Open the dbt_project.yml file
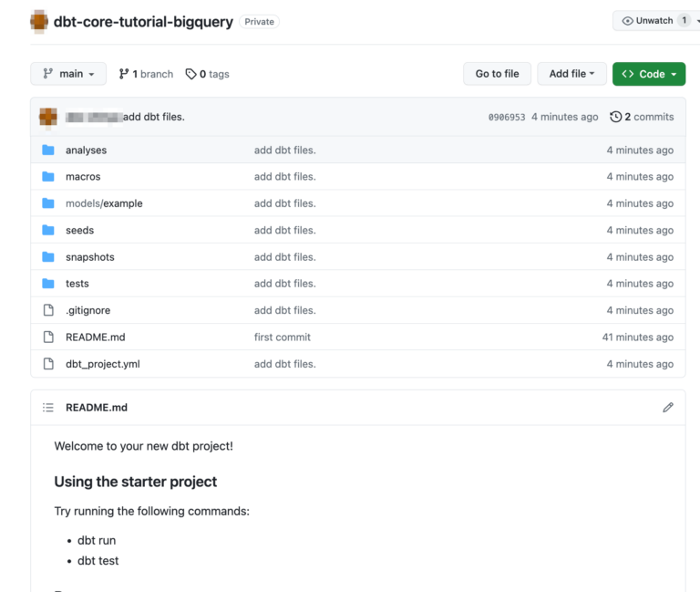The image size is (700, 592). tap(102, 364)
